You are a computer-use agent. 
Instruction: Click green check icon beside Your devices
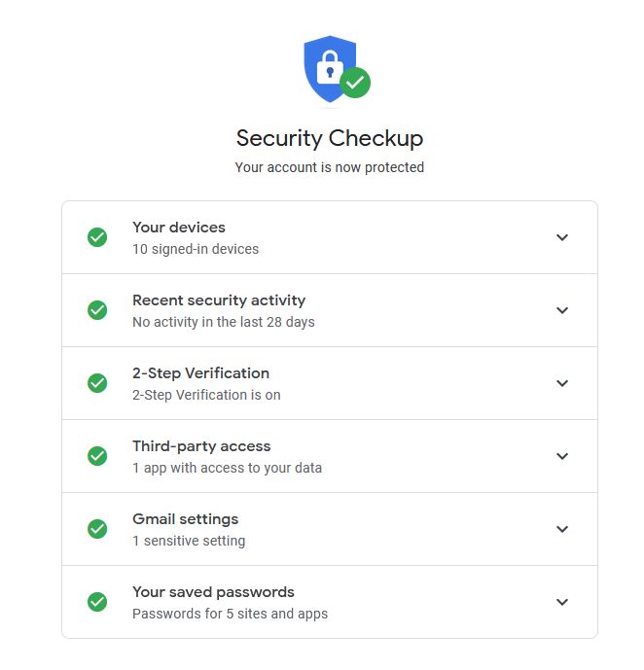(97, 237)
